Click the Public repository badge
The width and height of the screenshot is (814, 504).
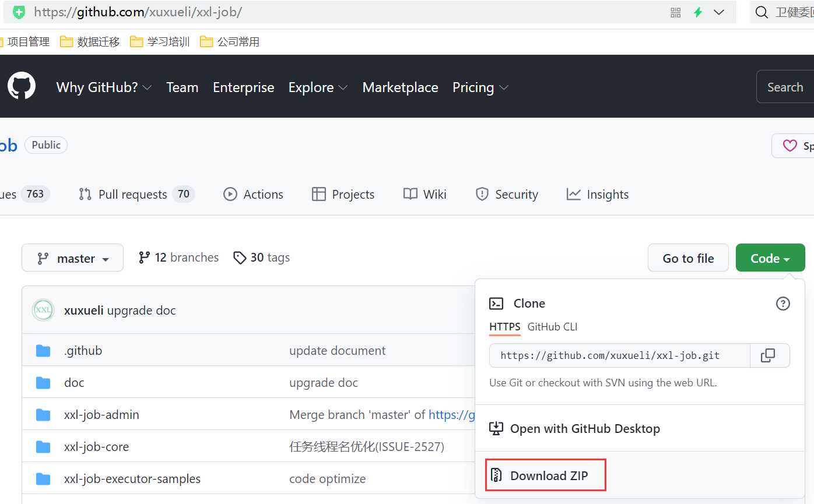46,145
